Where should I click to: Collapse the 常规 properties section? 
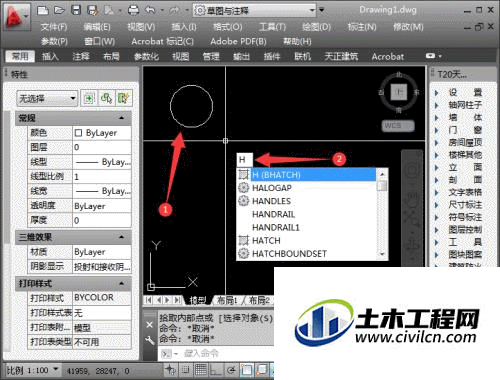pos(122,118)
